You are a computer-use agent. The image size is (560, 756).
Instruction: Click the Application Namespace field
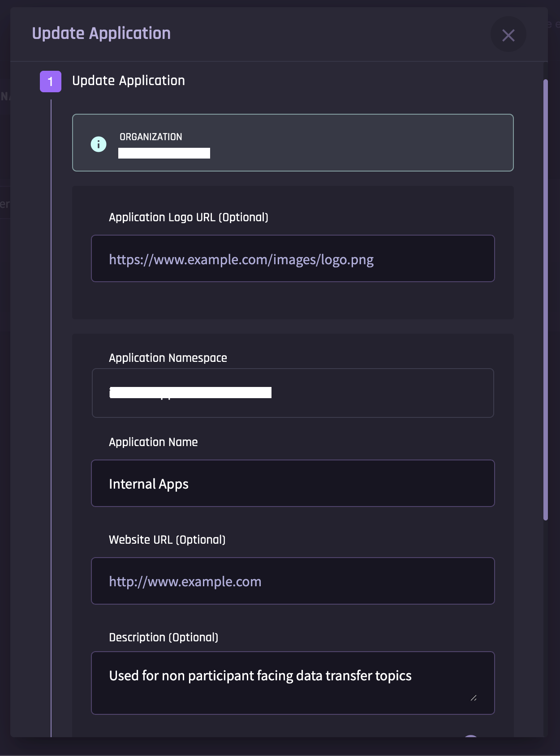tap(293, 393)
